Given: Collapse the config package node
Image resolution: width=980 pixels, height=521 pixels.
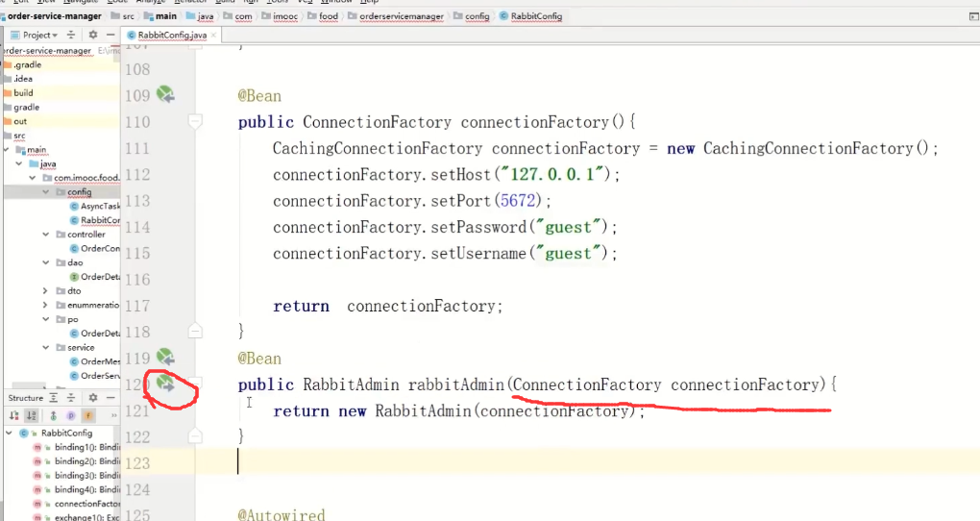Looking at the screenshot, I should pyautogui.click(x=45, y=192).
